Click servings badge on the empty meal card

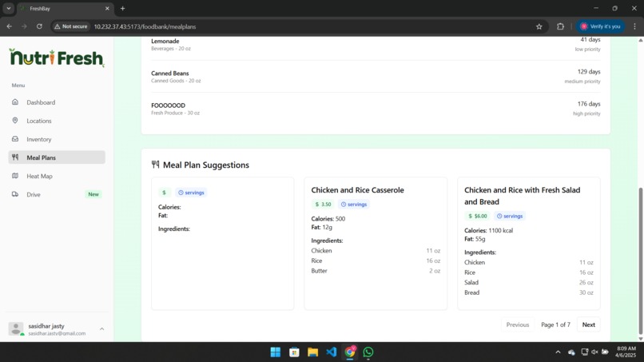pyautogui.click(x=191, y=193)
